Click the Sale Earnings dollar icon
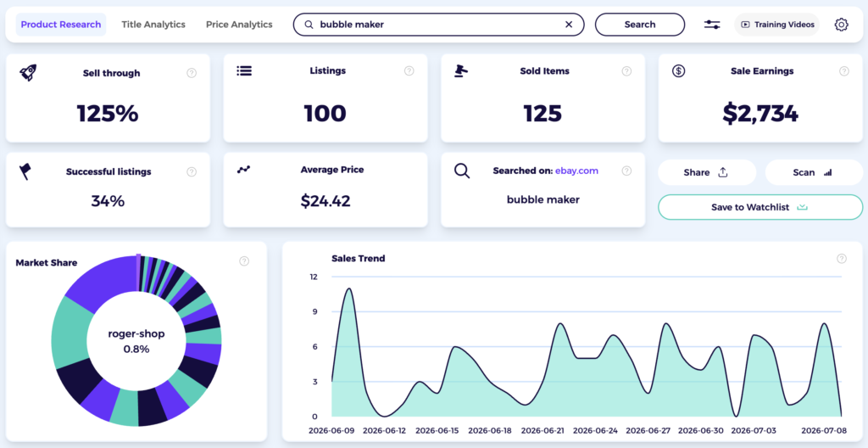Viewport: 868px width, 448px height. point(678,71)
